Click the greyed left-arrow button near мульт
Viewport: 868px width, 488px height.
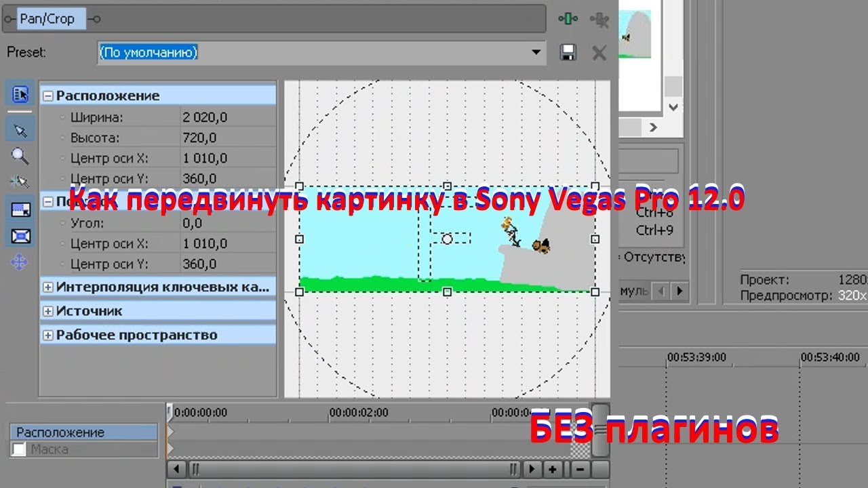point(663,291)
